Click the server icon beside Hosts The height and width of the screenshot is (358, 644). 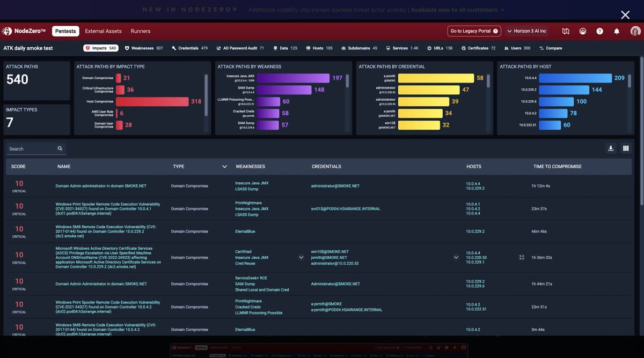308,48
